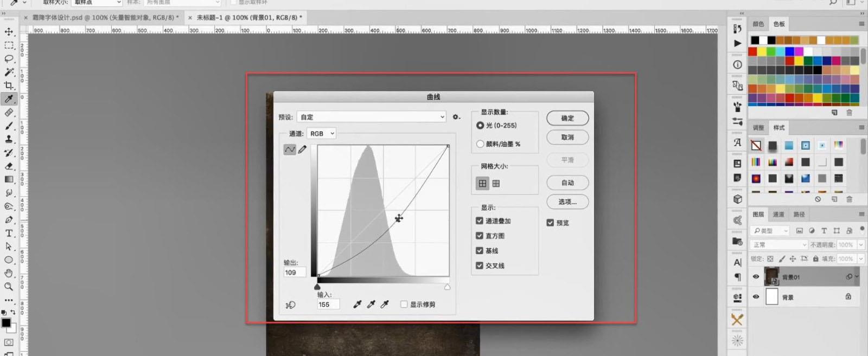Screen dimensions: 868x356
Task: Select the Crop tool
Action: point(9,86)
